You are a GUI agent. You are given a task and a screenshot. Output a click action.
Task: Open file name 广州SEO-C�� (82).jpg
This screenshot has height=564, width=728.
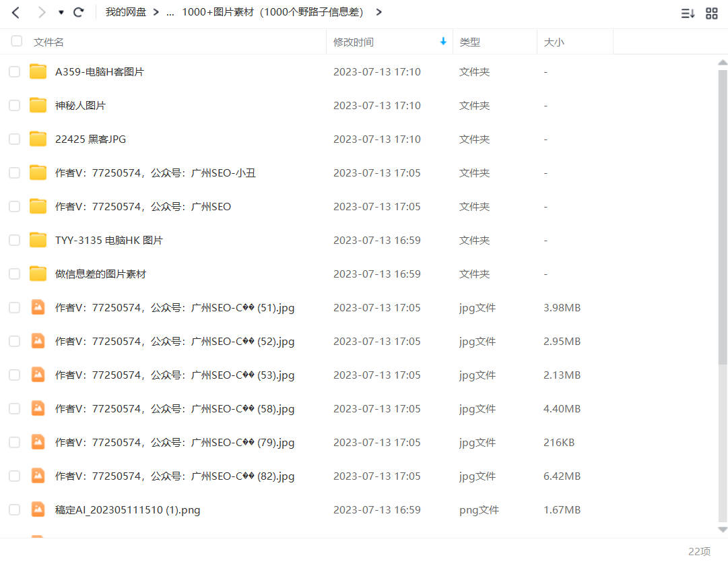(174, 476)
